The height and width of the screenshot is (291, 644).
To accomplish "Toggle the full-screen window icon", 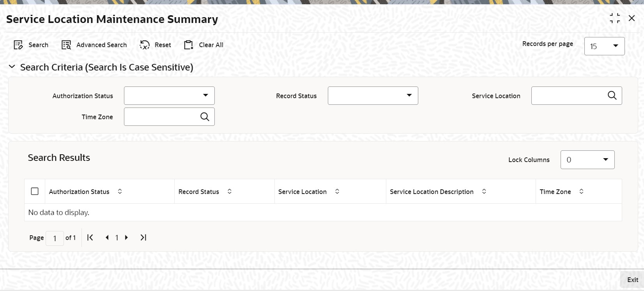I will pos(615,18).
